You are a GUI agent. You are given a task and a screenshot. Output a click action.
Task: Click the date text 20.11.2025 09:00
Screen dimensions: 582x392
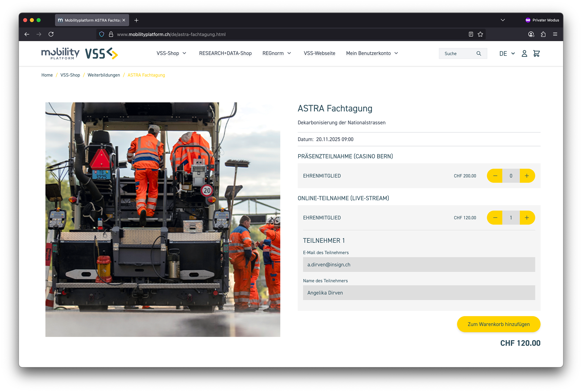pos(335,139)
